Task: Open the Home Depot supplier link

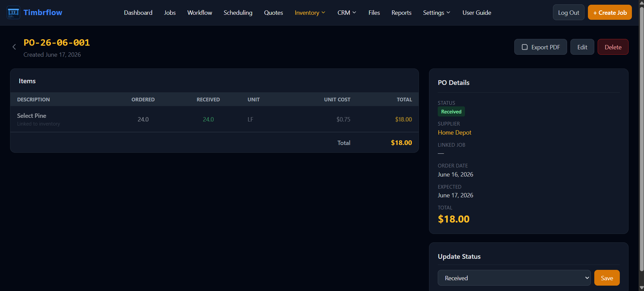Action: pyautogui.click(x=455, y=133)
